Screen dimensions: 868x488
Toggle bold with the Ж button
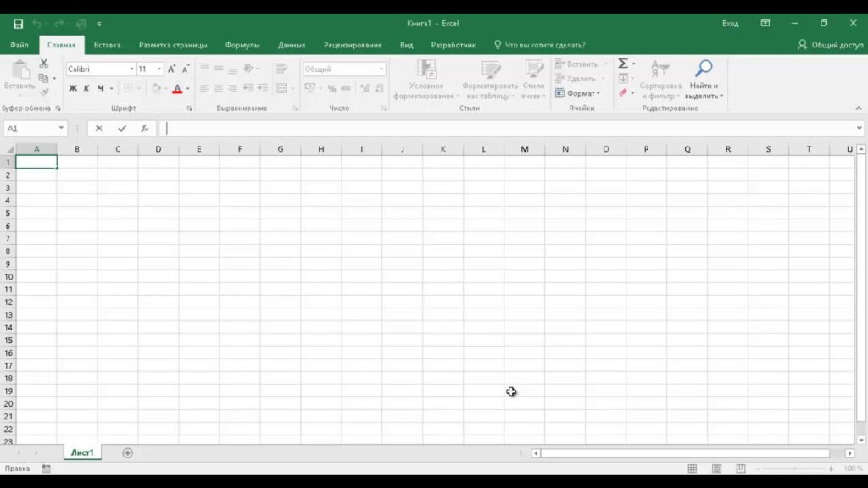[x=73, y=88]
